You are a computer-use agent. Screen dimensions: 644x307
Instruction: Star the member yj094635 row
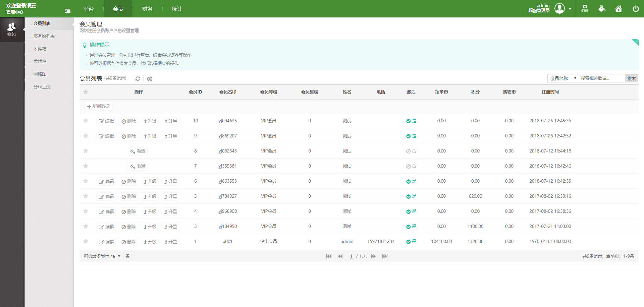[x=86, y=121]
